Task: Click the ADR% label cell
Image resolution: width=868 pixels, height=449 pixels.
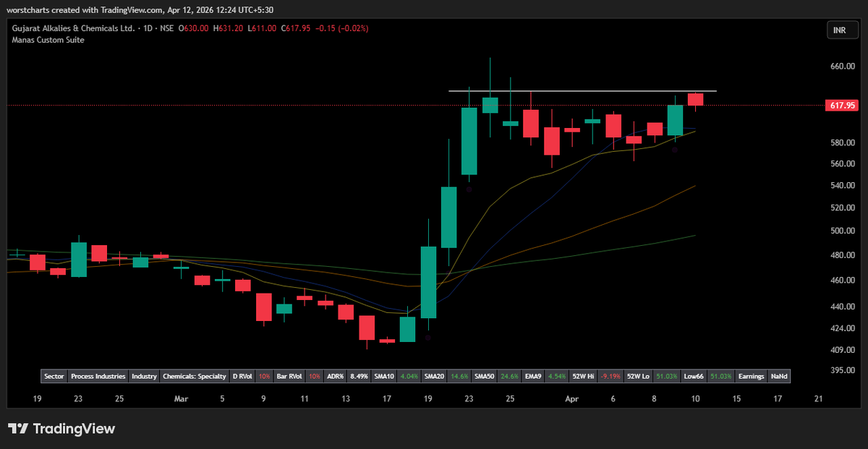Action: [x=336, y=376]
